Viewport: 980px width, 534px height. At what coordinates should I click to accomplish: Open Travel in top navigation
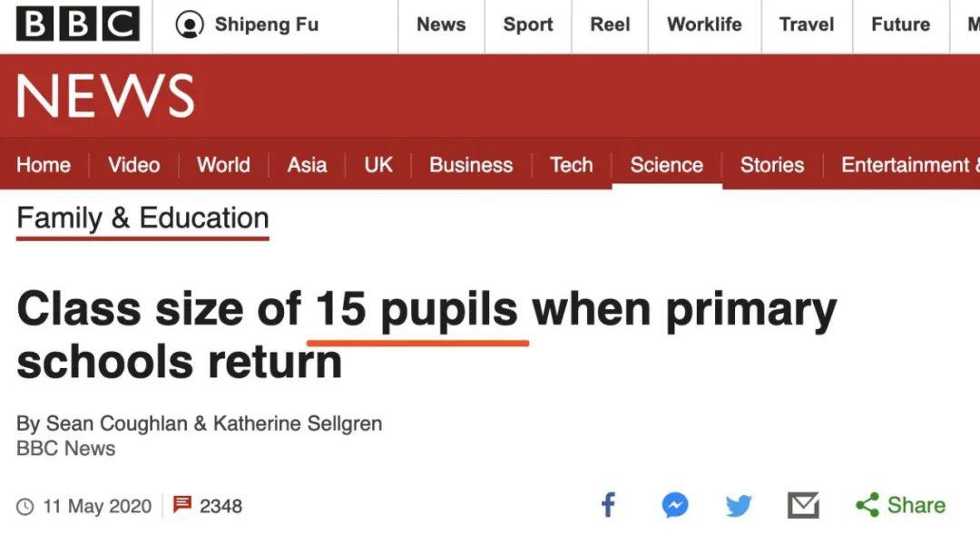click(x=807, y=24)
